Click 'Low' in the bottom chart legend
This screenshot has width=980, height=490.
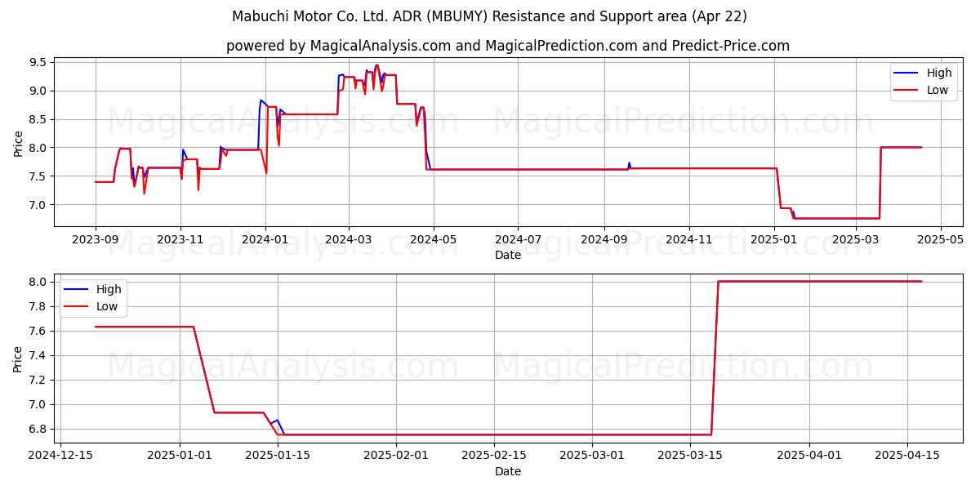[x=107, y=306]
